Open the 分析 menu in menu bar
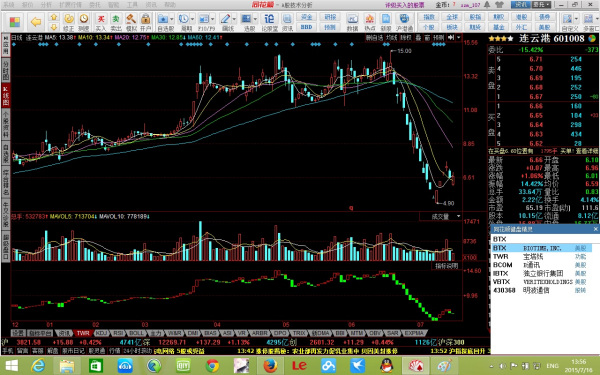Viewport: 600px width, 375px height. pos(46,5)
